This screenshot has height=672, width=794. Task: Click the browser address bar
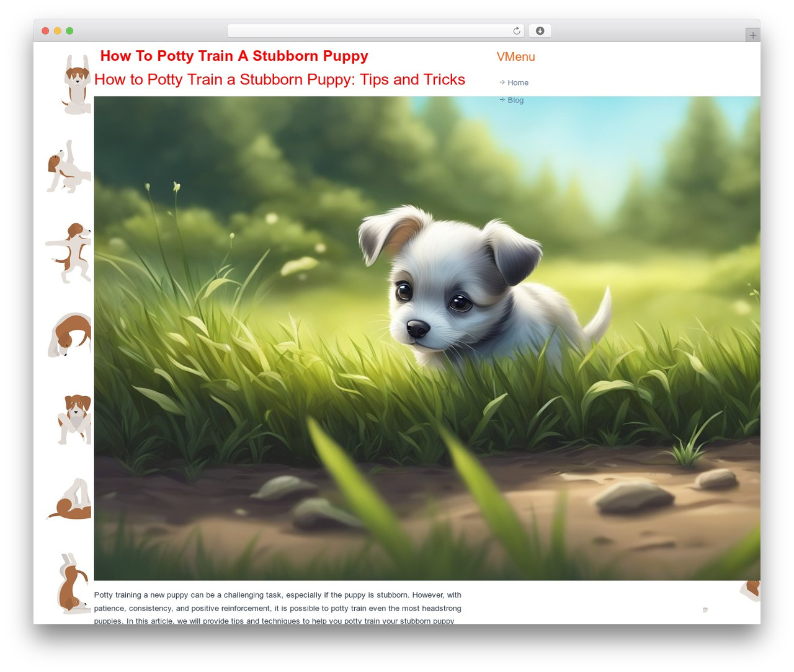375,31
